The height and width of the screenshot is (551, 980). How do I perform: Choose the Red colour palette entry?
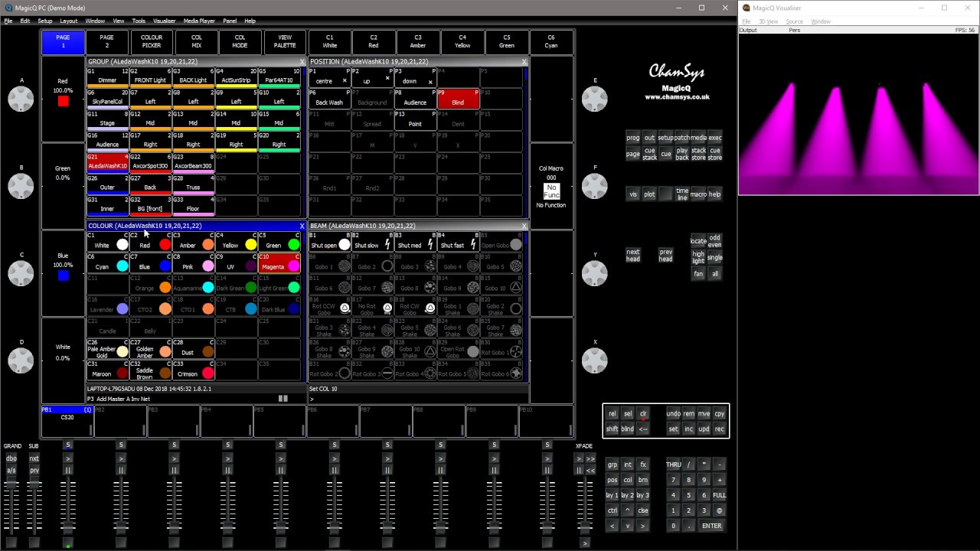(151, 241)
